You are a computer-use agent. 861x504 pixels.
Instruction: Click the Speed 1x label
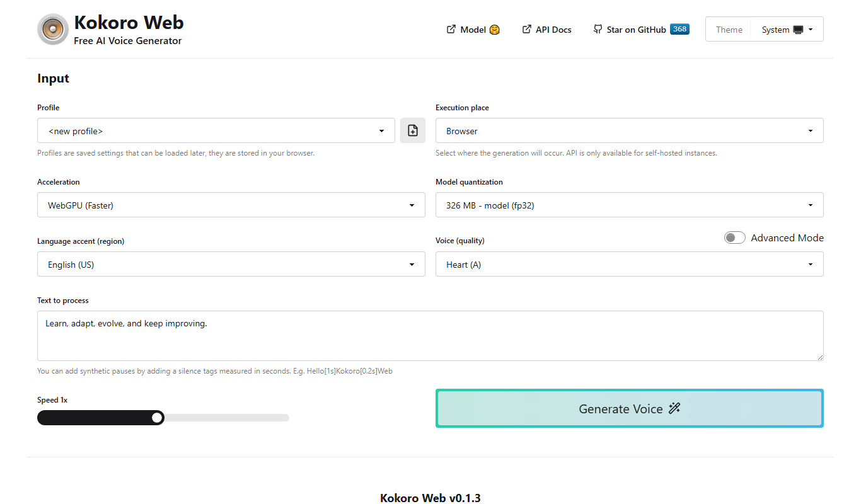coord(52,400)
